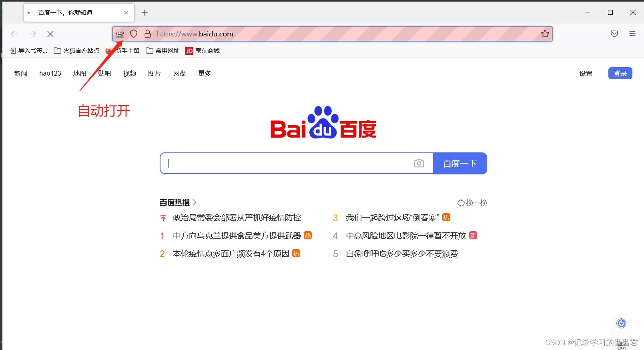Open the 网盘 navigation link
644x350 pixels.
tap(180, 74)
